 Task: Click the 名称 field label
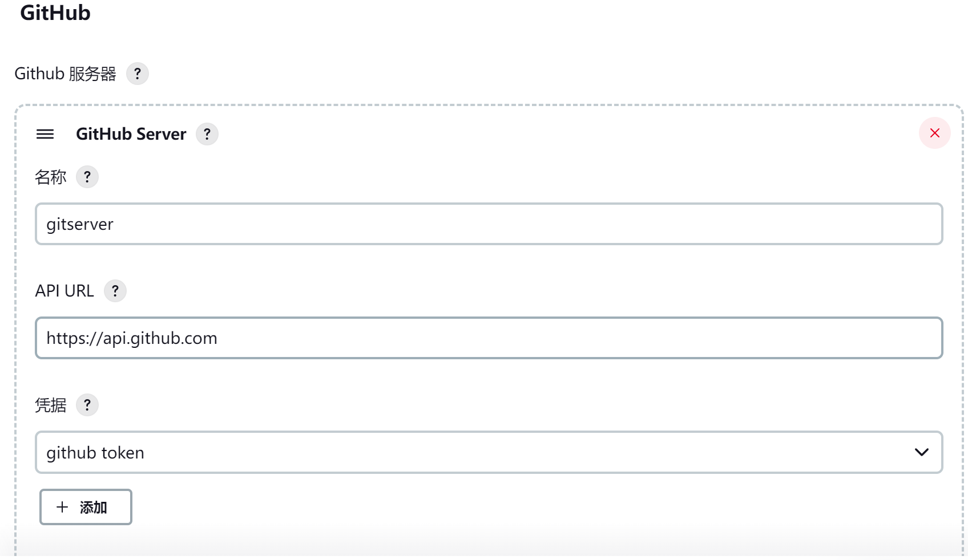coord(50,177)
